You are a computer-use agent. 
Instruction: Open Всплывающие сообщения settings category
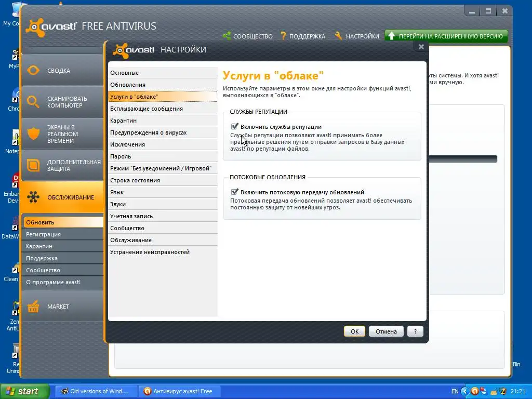(x=163, y=109)
